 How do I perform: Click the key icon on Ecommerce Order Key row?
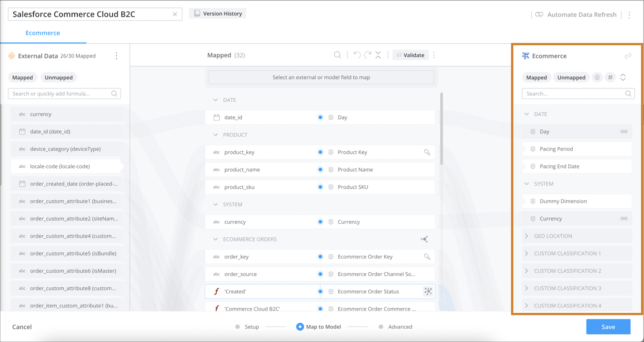[427, 257]
